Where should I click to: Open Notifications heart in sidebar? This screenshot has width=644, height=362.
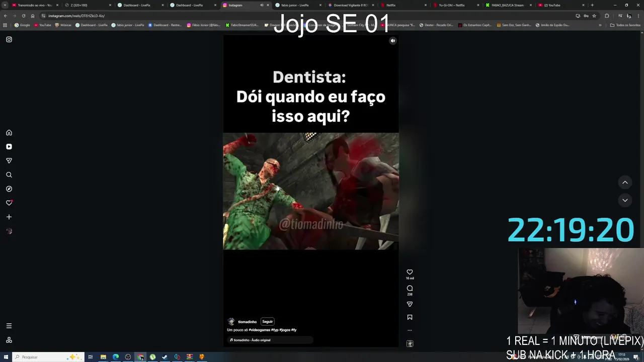[x=9, y=203]
